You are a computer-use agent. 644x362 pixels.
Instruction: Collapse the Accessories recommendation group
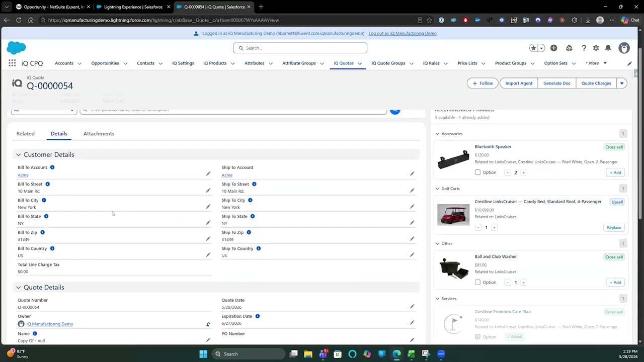click(437, 134)
